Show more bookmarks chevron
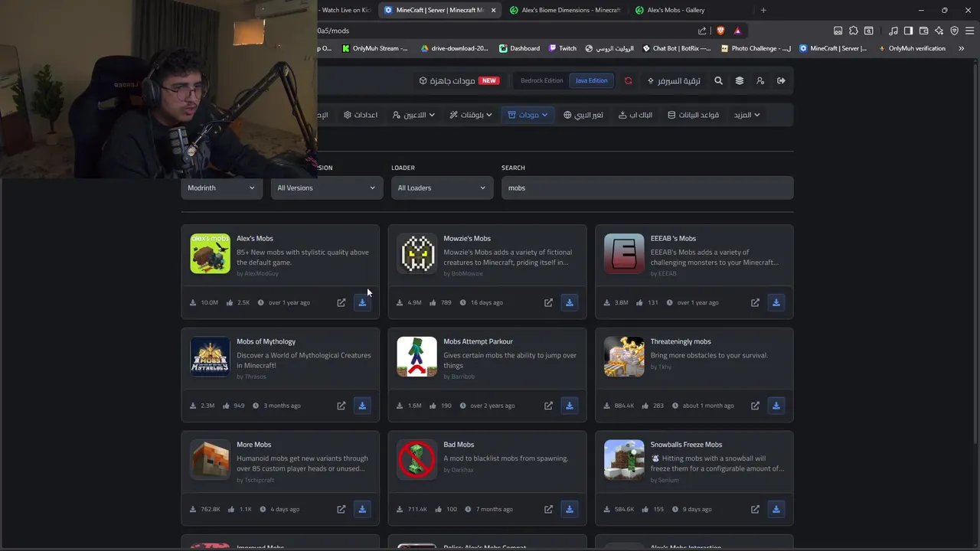 (x=961, y=48)
